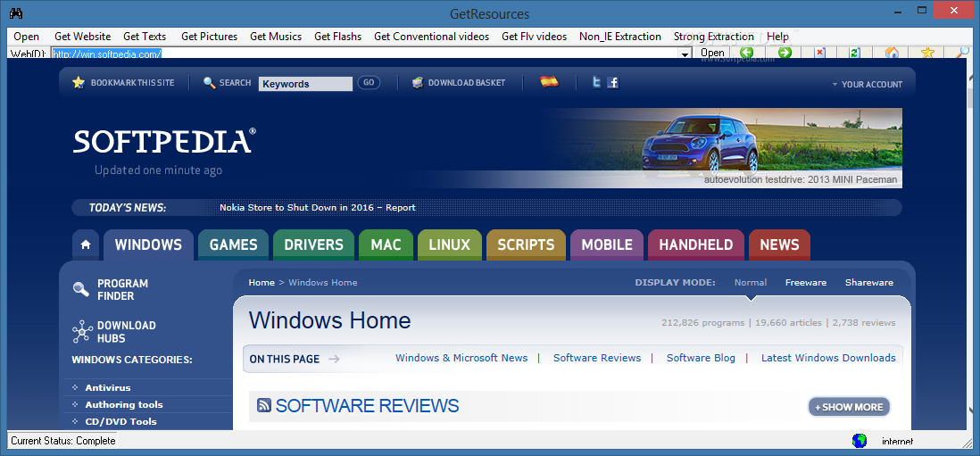Click the Program Finder magnifier icon

point(80,288)
